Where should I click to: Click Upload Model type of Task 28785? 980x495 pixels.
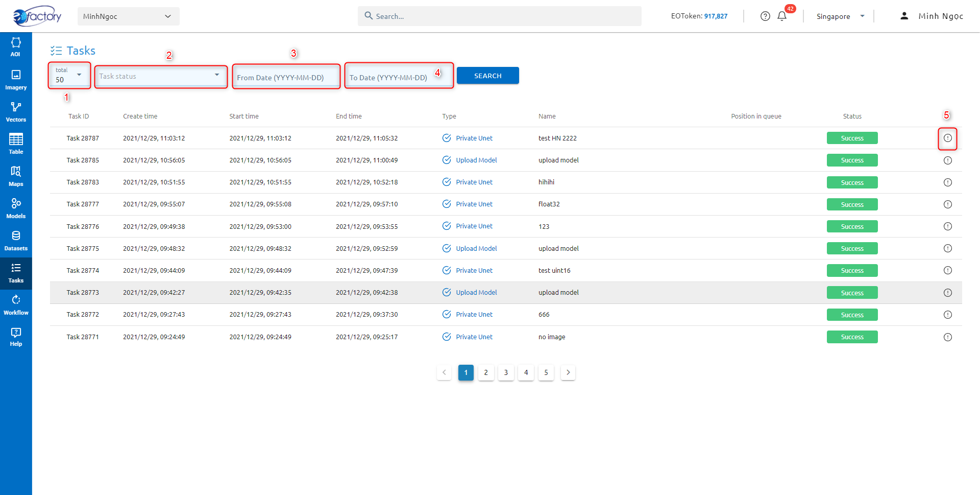(x=476, y=160)
